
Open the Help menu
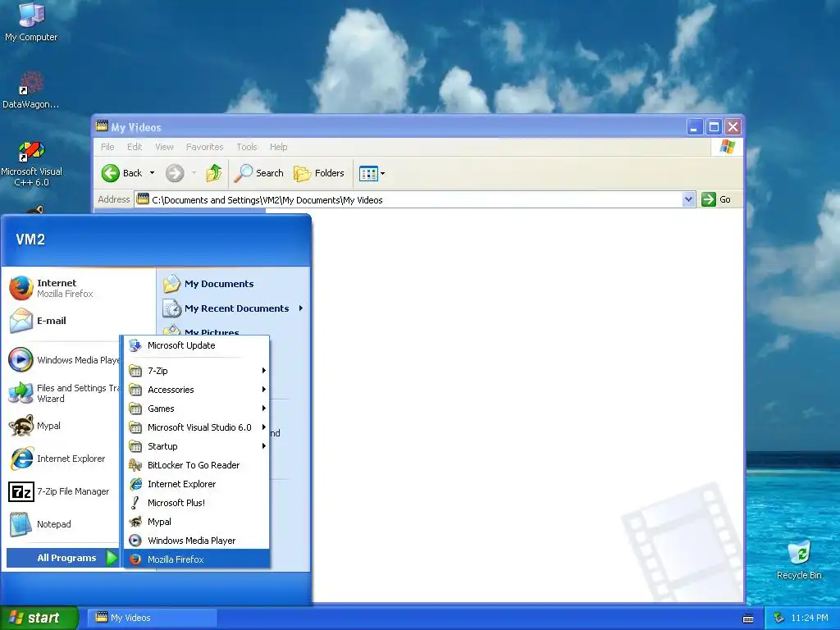click(278, 147)
